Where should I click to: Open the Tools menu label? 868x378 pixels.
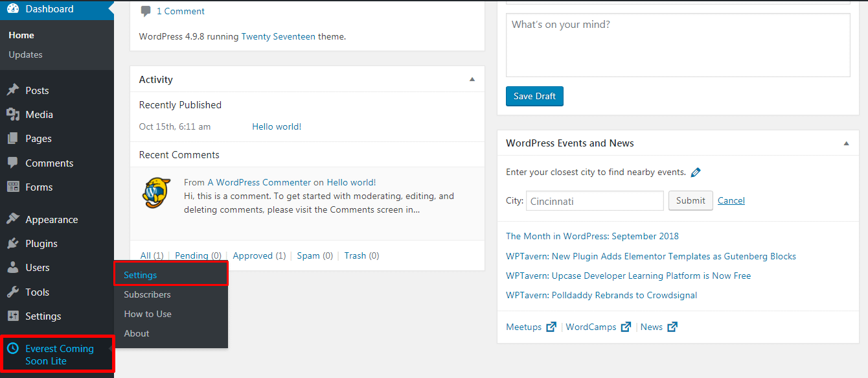37,292
